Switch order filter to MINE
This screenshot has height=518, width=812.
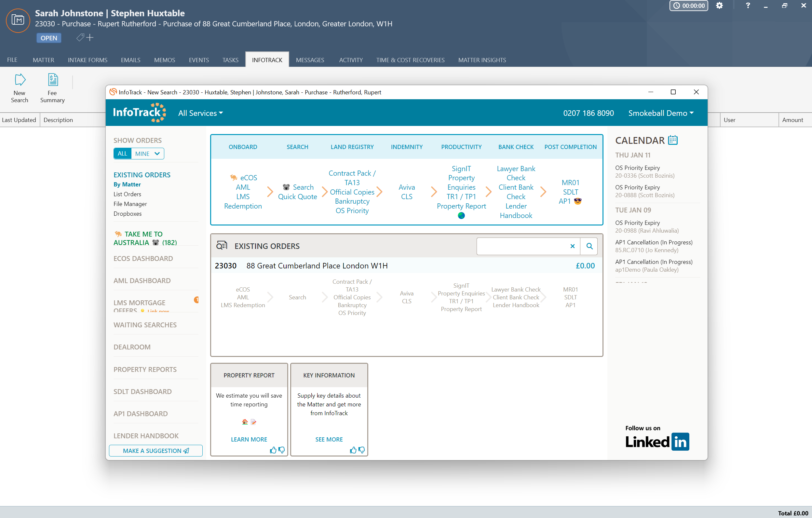coord(142,154)
